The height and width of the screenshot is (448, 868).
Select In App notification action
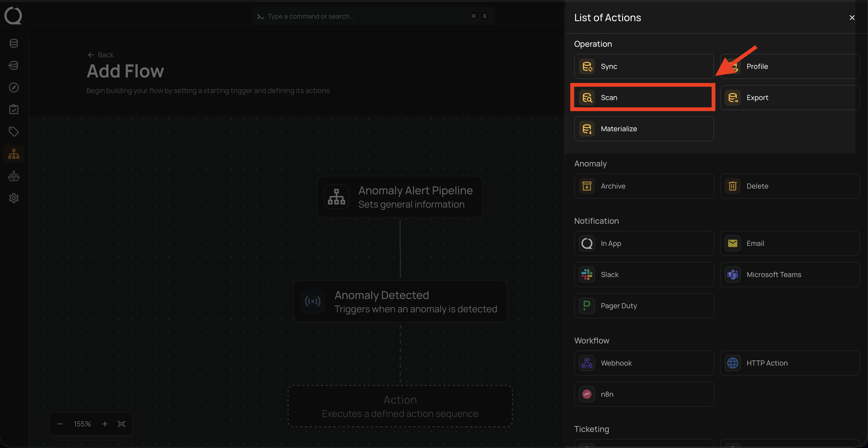(x=644, y=244)
